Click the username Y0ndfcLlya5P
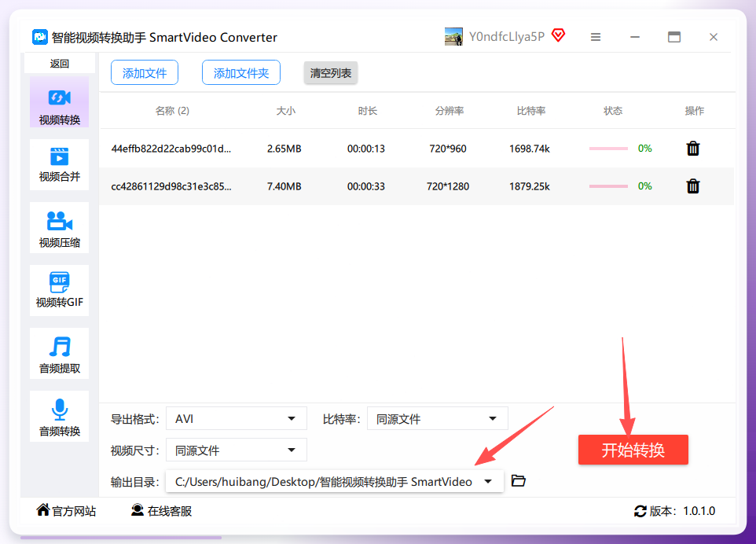 point(507,37)
